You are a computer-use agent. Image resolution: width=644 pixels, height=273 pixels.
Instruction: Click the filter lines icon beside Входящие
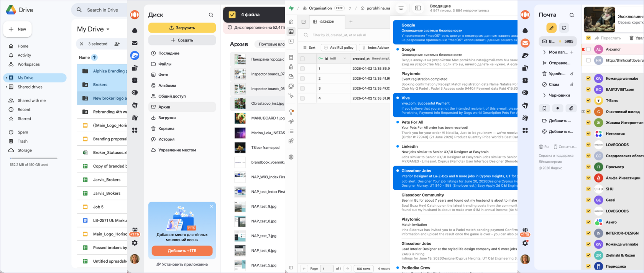point(401,8)
